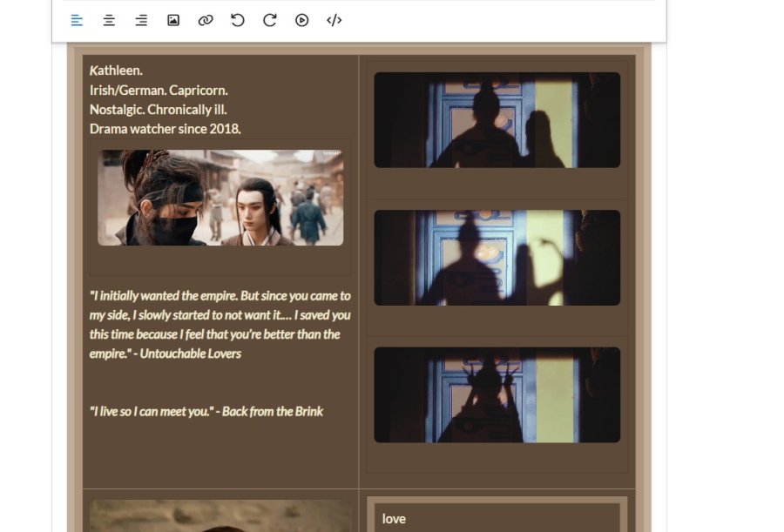Click the 'Kathleen.' introduction line
This screenshot has width=784, height=532.
click(x=115, y=70)
